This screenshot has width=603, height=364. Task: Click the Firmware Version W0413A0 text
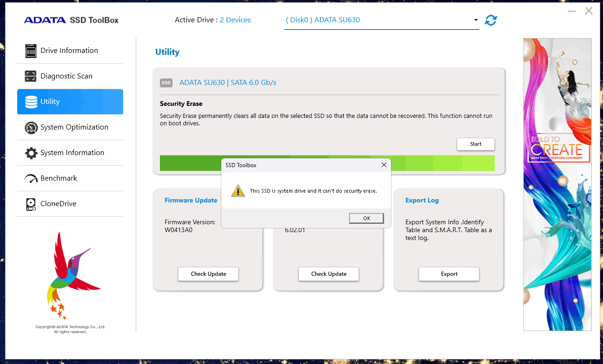pos(190,226)
